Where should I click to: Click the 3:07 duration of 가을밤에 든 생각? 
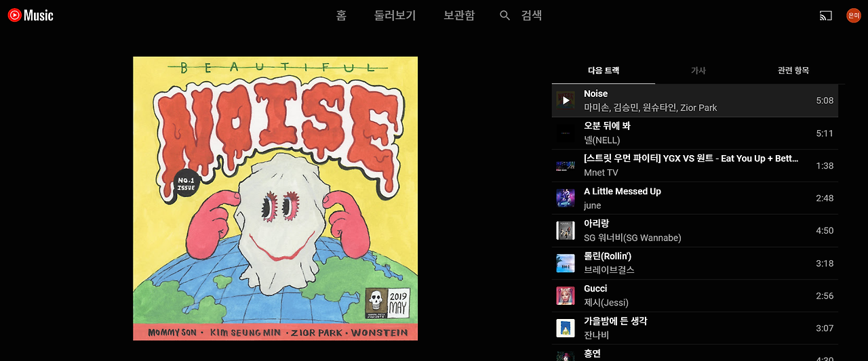[825, 328]
